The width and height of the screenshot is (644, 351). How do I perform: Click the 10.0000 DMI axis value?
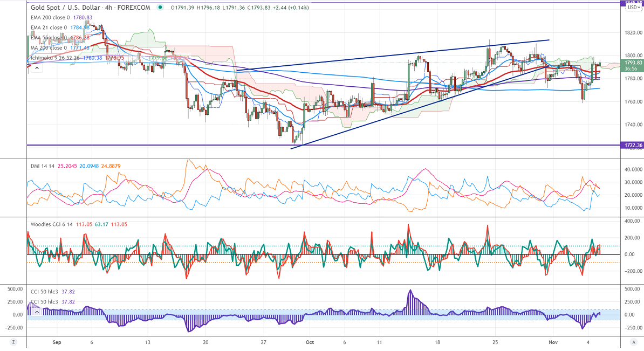[633, 208]
